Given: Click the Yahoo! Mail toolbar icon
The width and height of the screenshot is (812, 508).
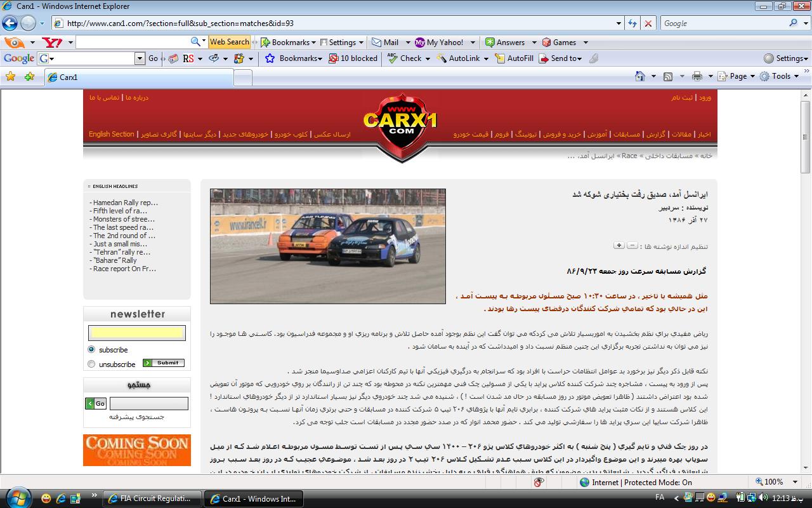Looking at the screenshot, I should 374,43.
